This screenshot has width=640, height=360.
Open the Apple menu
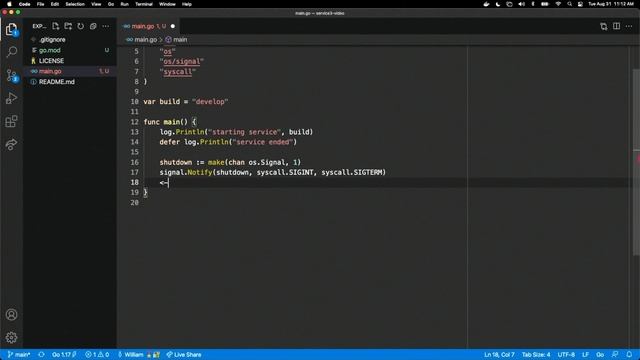tap(9, 4)
